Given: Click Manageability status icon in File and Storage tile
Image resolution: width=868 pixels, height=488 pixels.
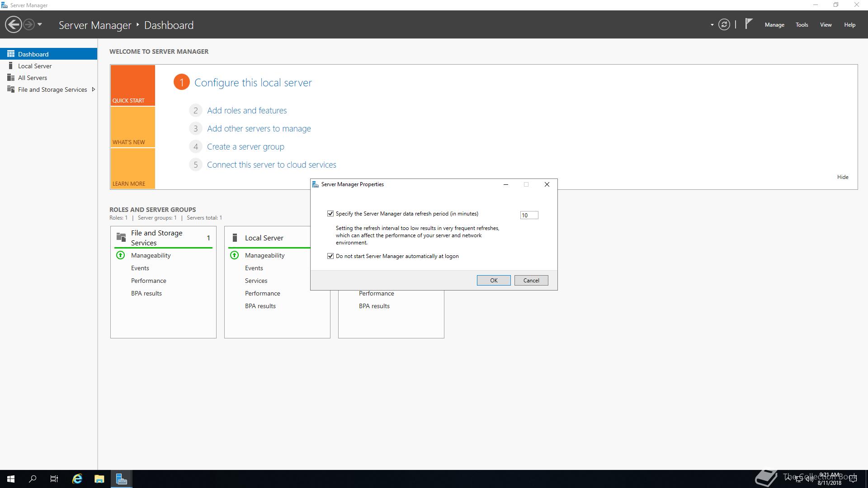Looking at the screenshot, I should 121,255.
